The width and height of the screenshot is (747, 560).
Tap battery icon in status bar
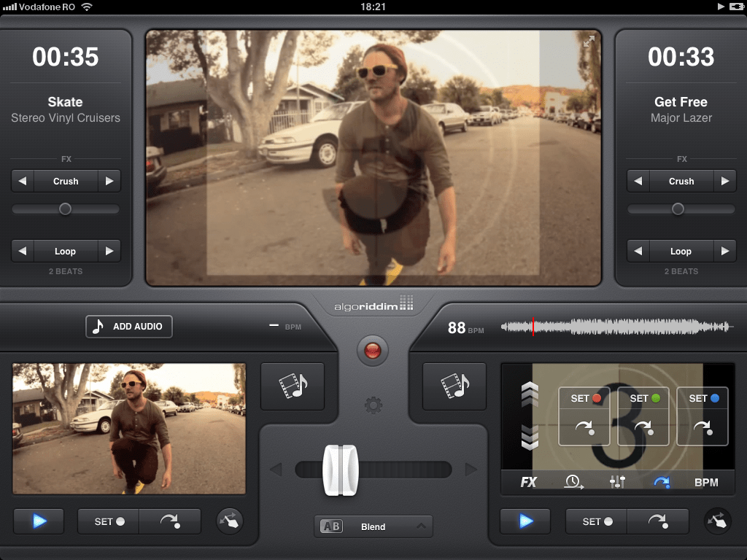pyautogui.click(x=737, y=7)
